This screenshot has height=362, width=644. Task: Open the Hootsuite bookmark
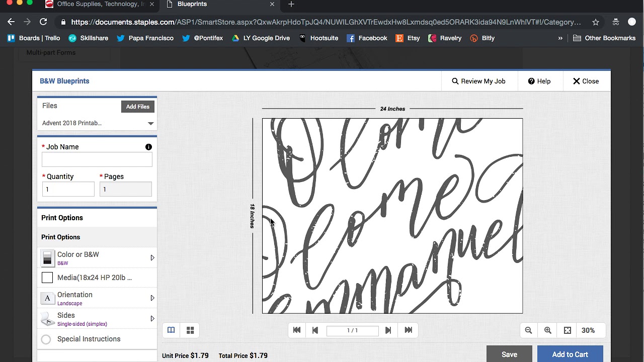pos(318,38)
